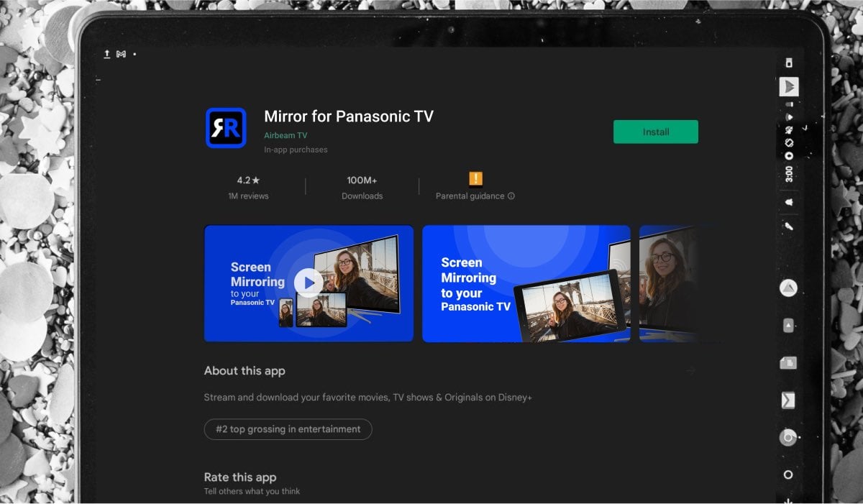This screenshot has height=504, width=863.
Task: Tap the upload notification icon in status bar
Action: [x=107, y=54]
